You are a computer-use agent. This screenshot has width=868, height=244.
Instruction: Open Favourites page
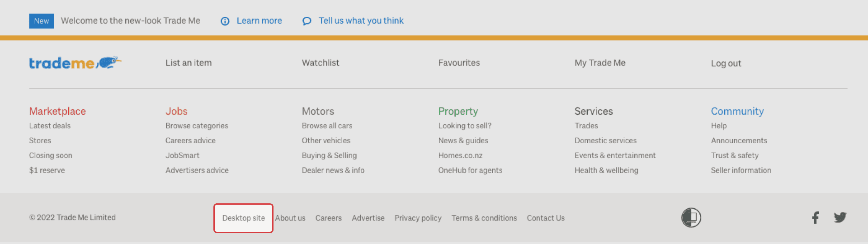pos(459,63)
